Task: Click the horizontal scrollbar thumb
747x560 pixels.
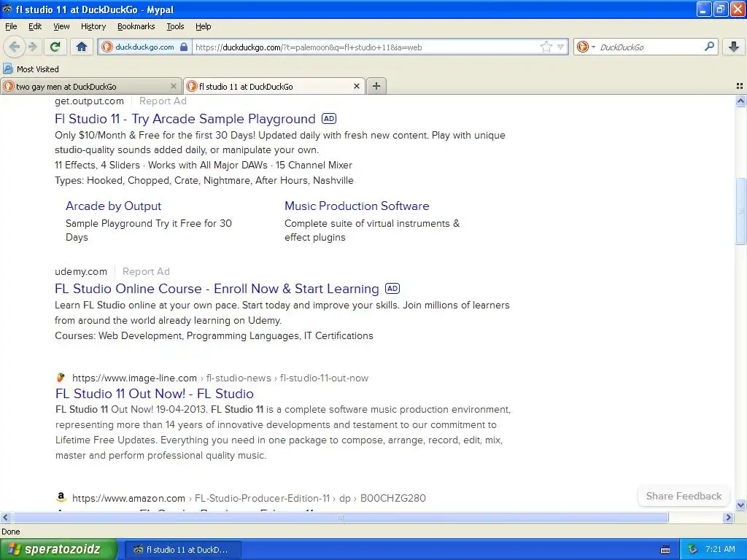Action: pyautogui.click(x=340, y=517)
